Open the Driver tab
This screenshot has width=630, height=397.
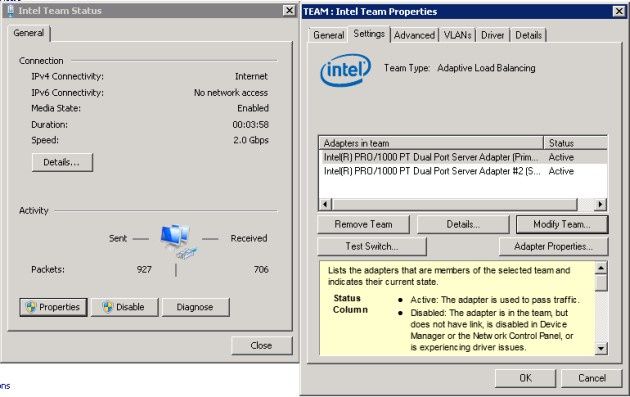tap(493, 35)
